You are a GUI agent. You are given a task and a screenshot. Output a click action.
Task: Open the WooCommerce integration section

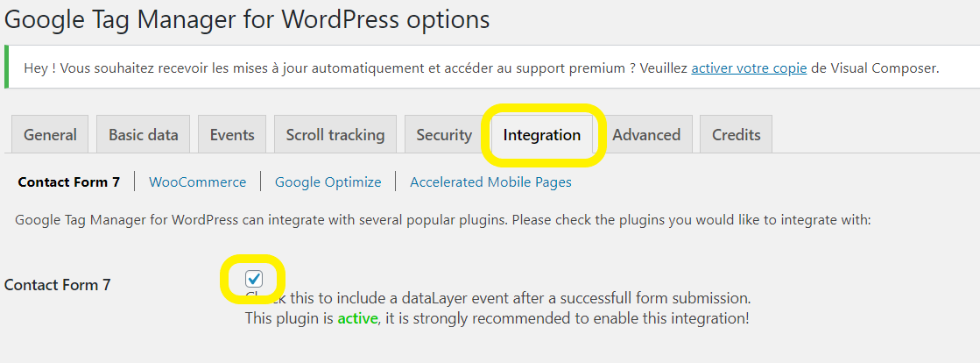click(198, 182)
